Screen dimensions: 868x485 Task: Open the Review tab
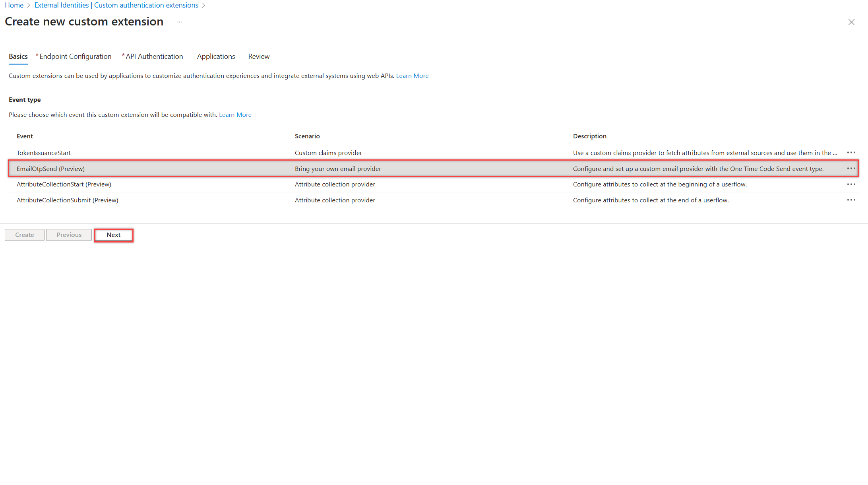[259, 56]
